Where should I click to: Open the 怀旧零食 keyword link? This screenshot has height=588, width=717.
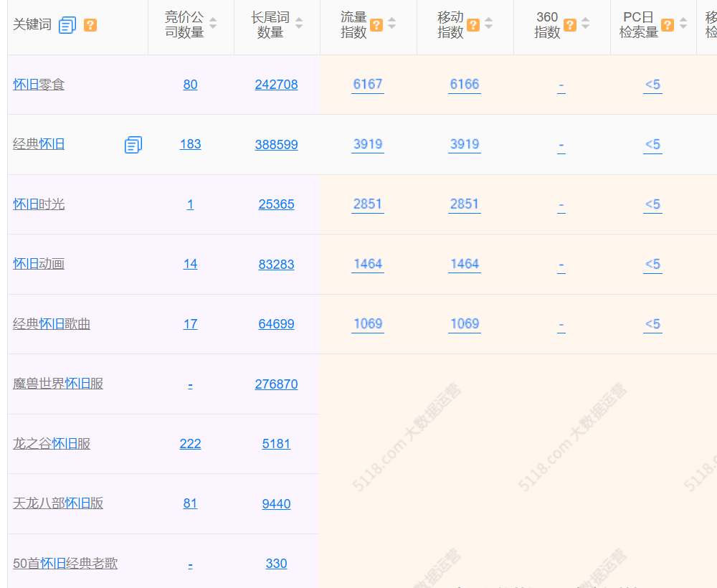click(39, 85)
